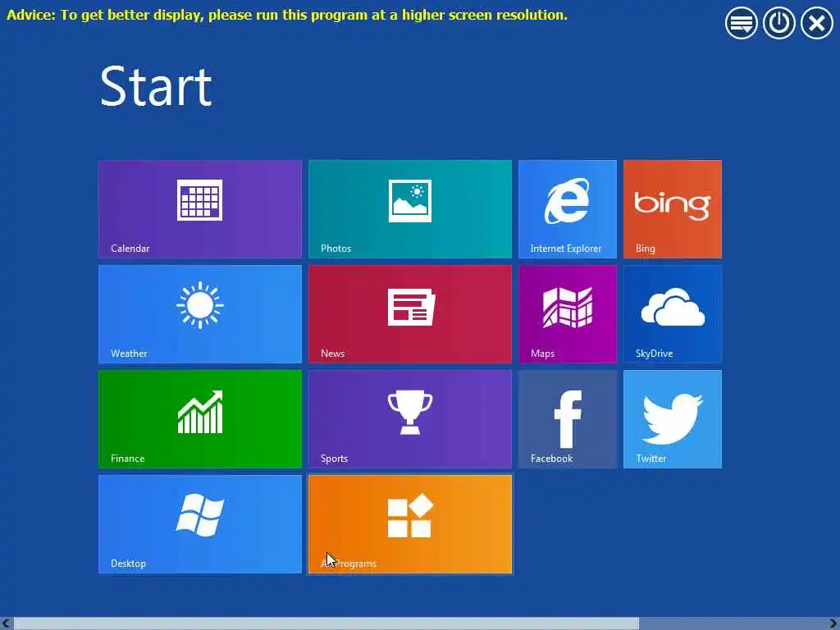Viewport: 840px width, 630px height.
Task: Open the Desktop tile
Action: (x=200, y=524)
